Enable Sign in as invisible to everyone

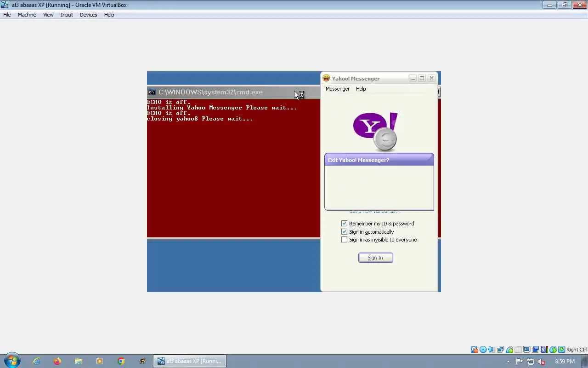coord(344,240)
